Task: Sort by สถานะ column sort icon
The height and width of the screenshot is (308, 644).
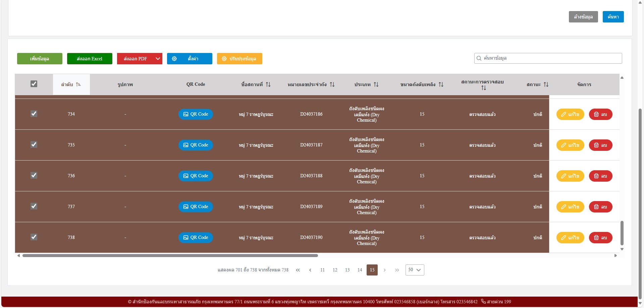Action: (x=546, y=84)
